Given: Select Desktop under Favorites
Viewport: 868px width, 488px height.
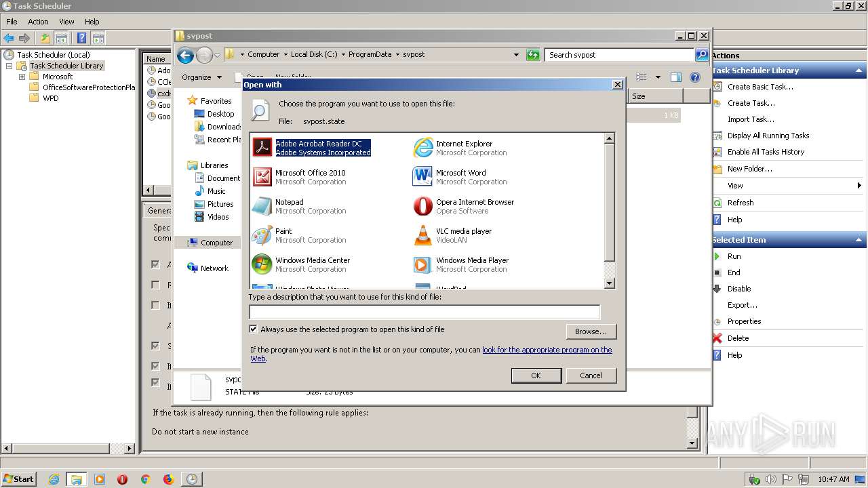Looking at the screenshot, I should (220, 114).
